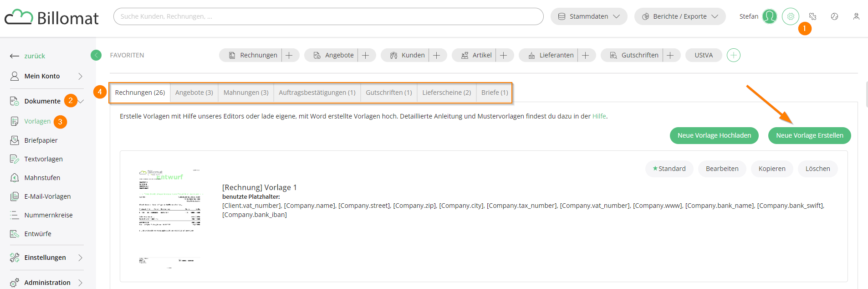Open the Vorlage 1 preview thumbnail
Viewport: 868px width, 289px height.
tap(169, 219)
